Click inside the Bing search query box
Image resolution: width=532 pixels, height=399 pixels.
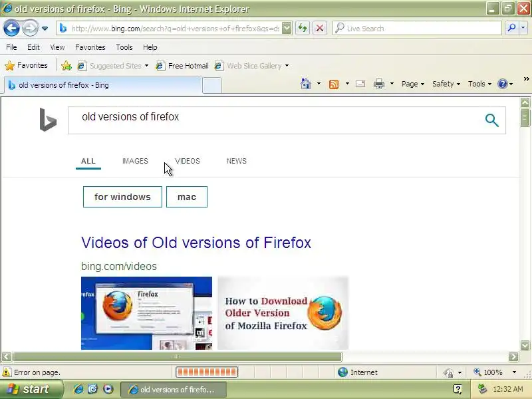(275, 120)
